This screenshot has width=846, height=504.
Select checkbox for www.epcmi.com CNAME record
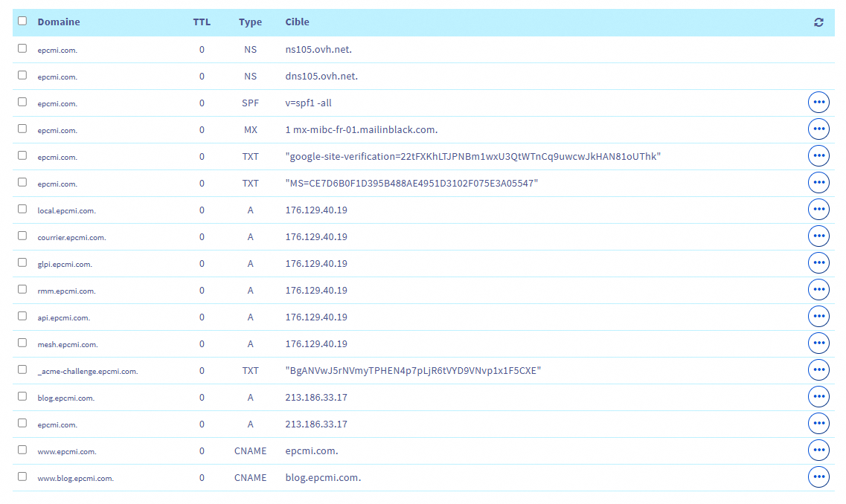tap(22, 450)
